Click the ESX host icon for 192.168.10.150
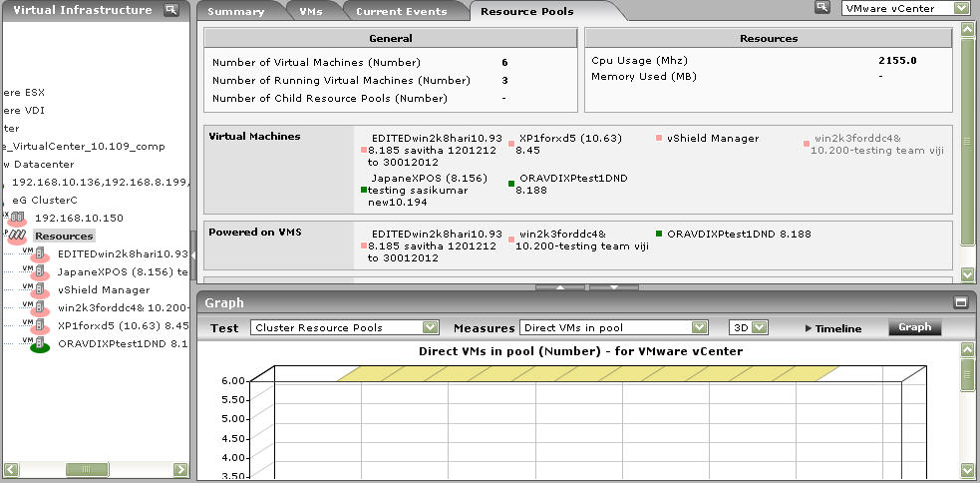980x483 pixels. coord(18,218)
